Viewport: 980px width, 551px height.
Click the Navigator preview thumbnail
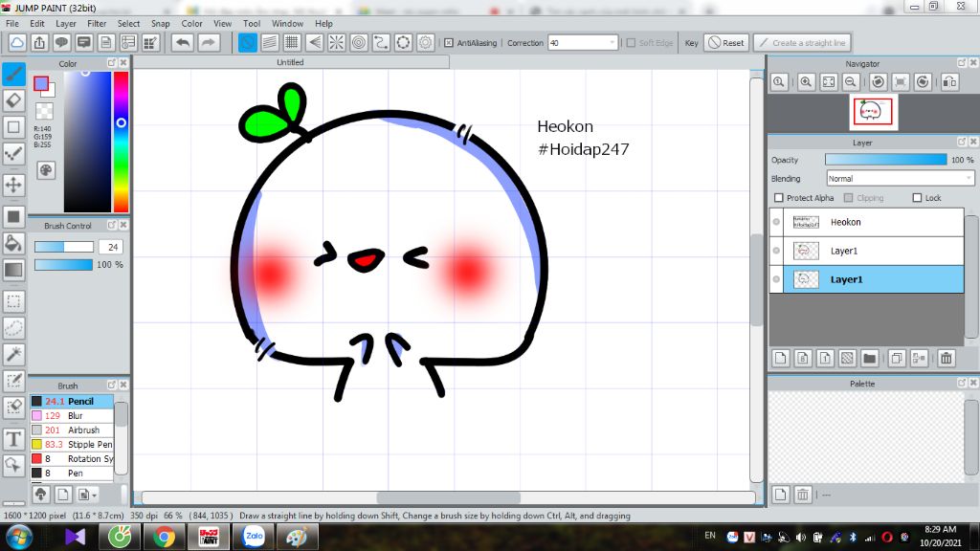[873, 112]
